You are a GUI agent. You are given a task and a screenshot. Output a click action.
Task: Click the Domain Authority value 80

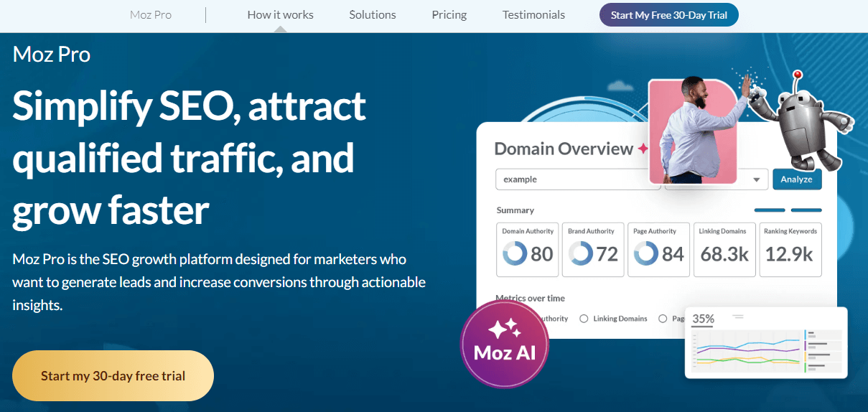[542, 253]
